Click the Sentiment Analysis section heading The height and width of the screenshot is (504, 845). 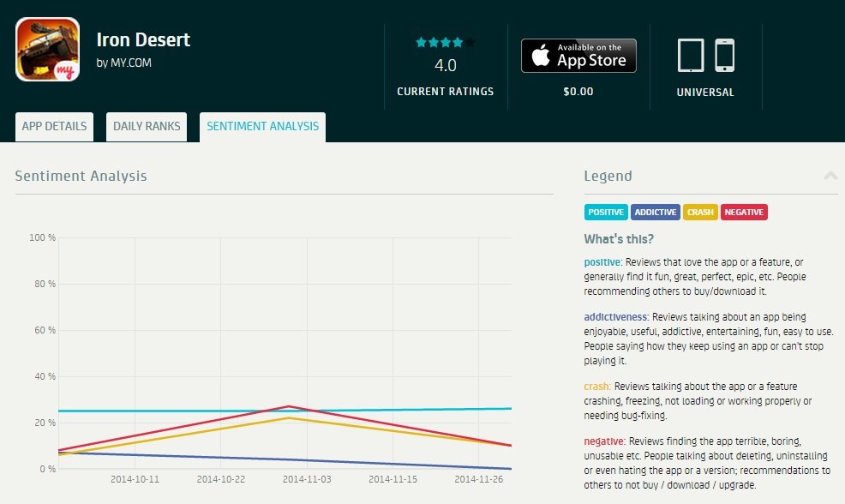81,177
